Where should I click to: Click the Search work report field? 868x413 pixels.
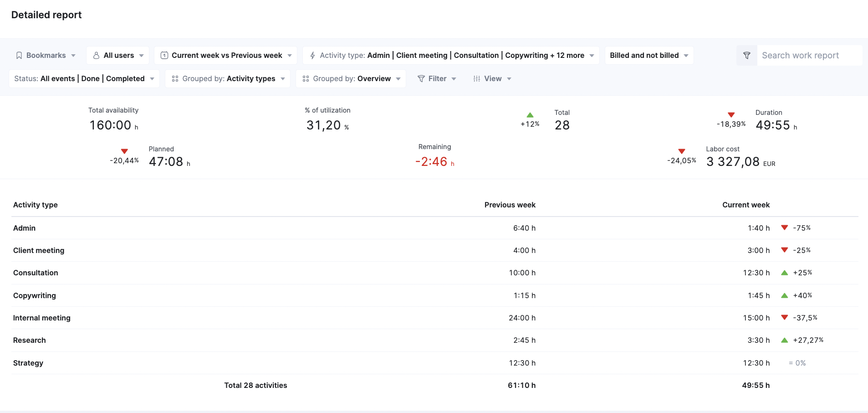[x=809, y=56]
